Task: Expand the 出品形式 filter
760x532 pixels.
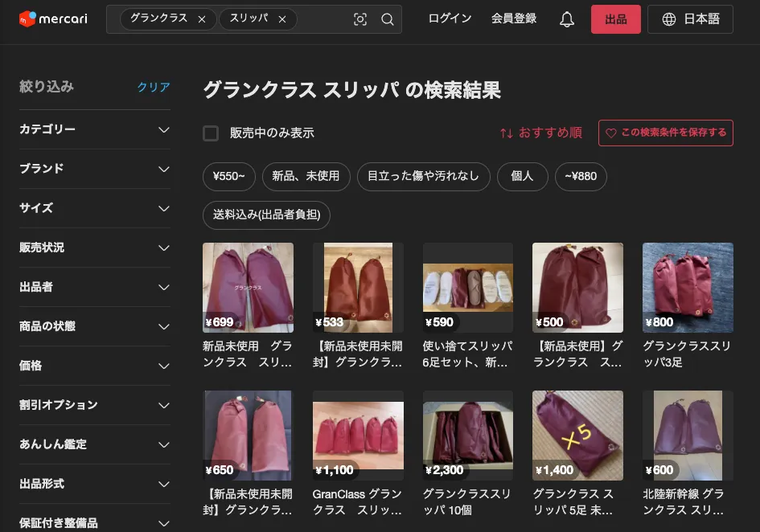Action: point(95,484)
